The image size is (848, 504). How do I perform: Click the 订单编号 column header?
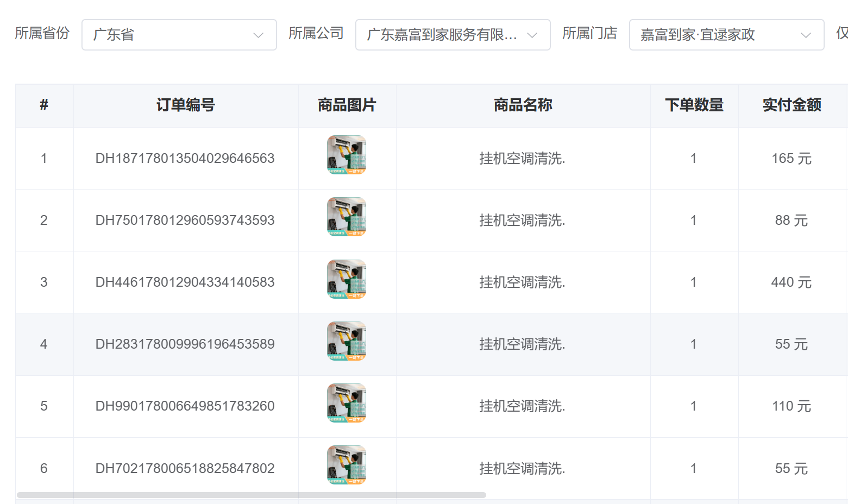point(186,105)
